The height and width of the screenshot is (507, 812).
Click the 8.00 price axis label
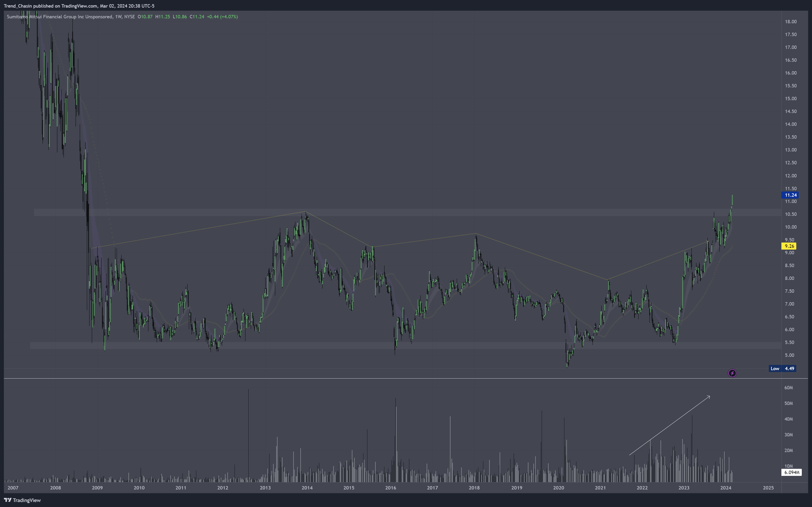(789, 278)
